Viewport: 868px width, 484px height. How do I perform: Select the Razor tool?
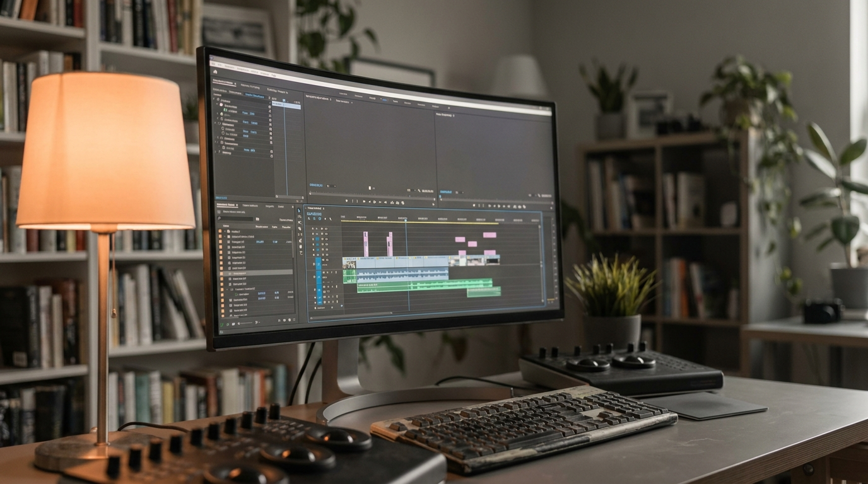click(x=300, y=229)
